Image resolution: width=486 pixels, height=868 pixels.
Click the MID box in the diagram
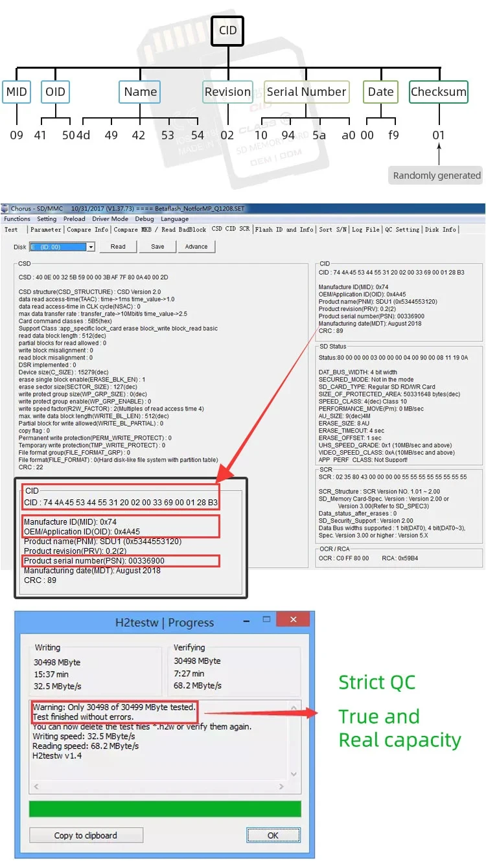[x=16, y=92]
